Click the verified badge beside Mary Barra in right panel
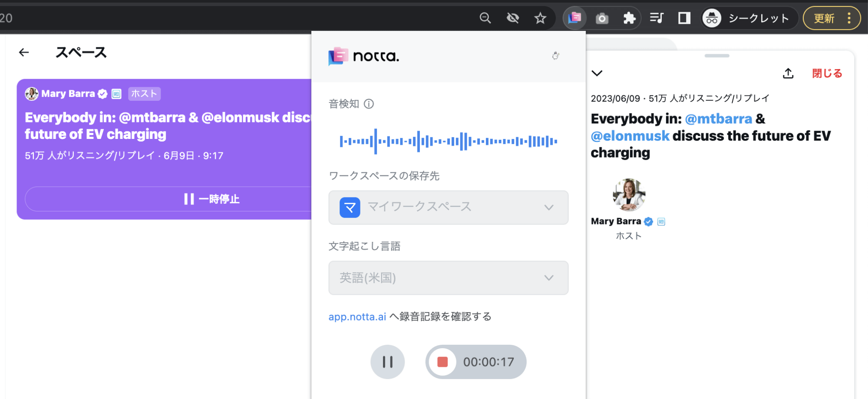The width and height of the screenshot is (868, 399). click(x=648, y=222)
